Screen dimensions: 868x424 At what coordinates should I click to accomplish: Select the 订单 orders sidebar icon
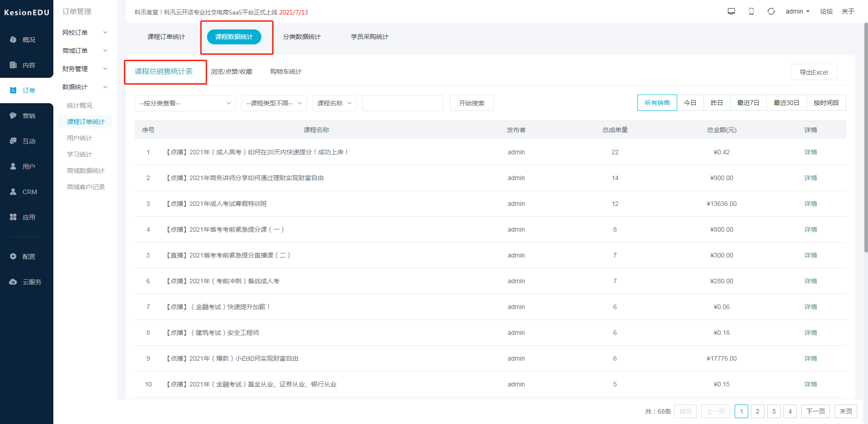(x=13, y=91)
